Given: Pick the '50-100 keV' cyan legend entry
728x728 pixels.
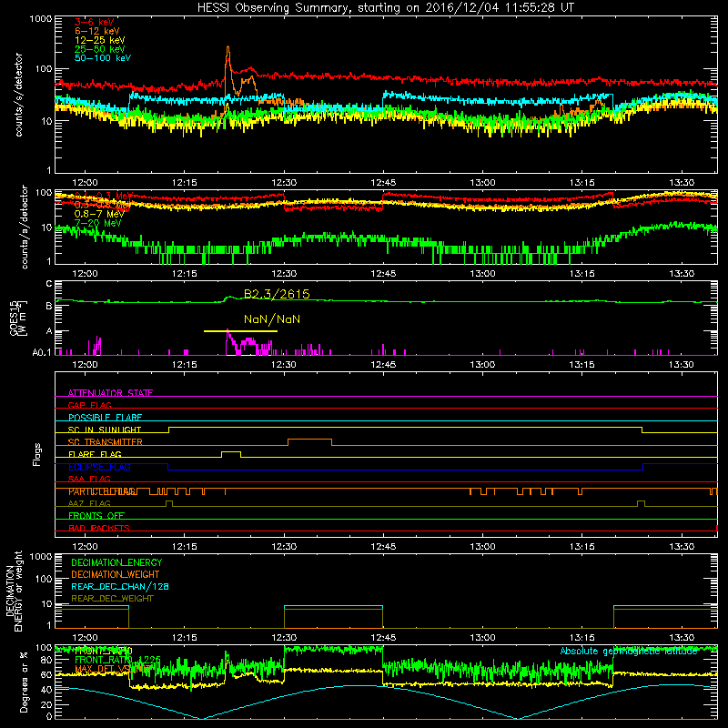Looking at the screenshot, I should pyautogui.click(x=103, y=58).
